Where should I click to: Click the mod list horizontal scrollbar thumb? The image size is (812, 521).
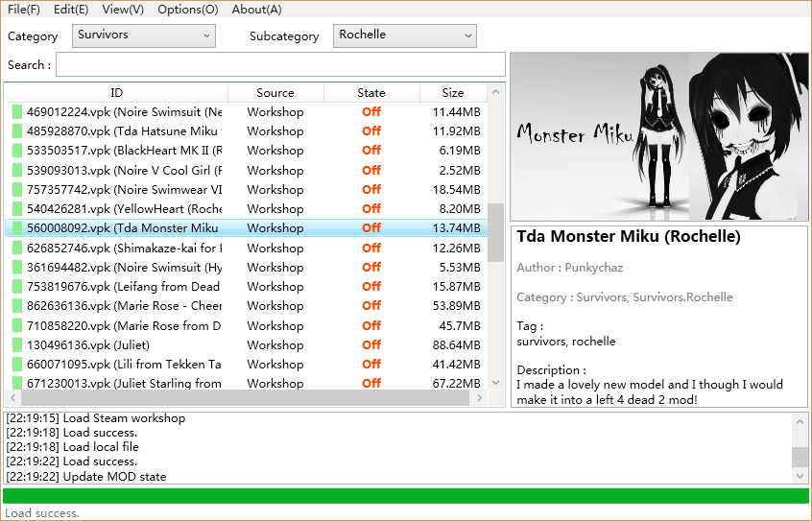coord(246,398)
